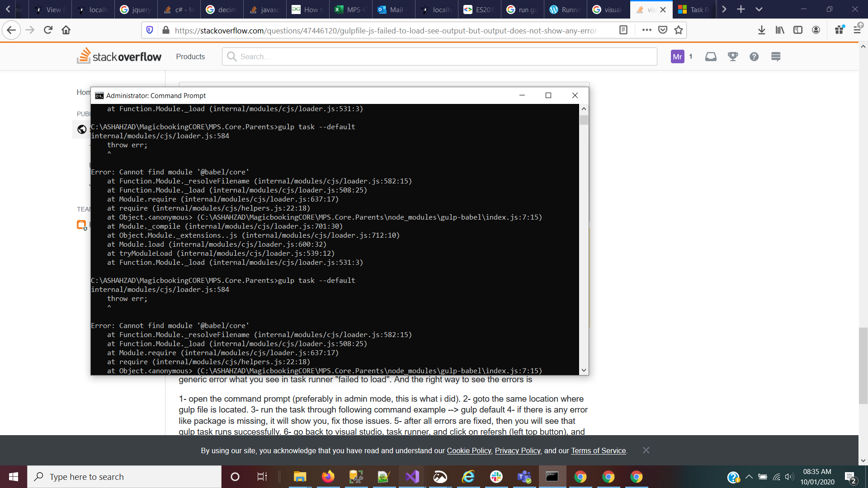Open the page actions three-dots menu

tap(646, 30)
